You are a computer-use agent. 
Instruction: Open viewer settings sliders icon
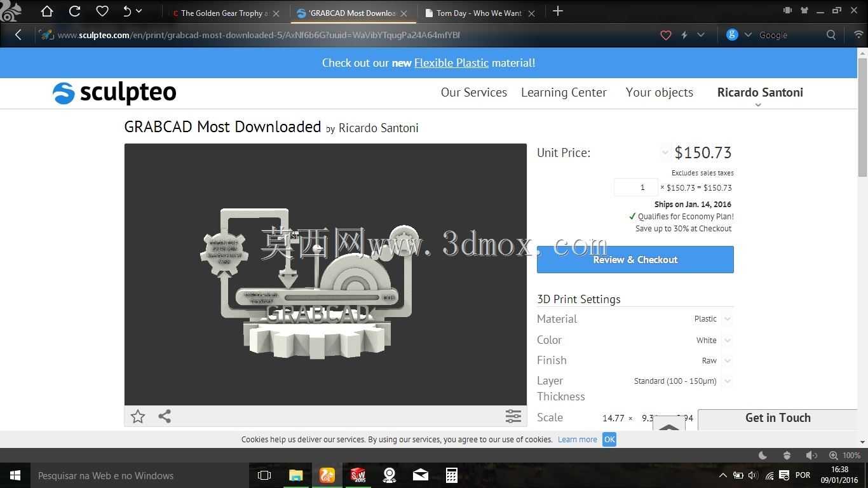pyautogui.click(x=513, y=416)
